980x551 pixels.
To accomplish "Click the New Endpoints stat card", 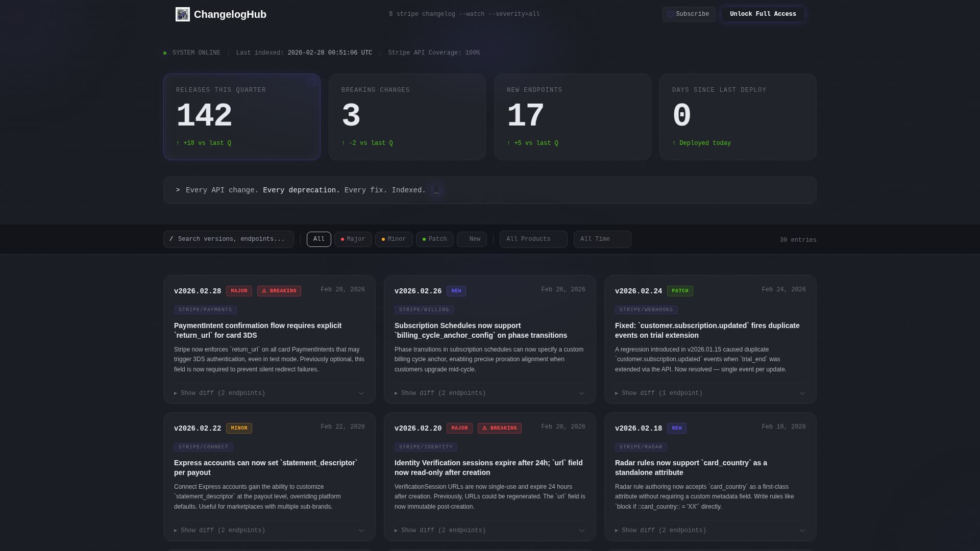I will 573,117.
